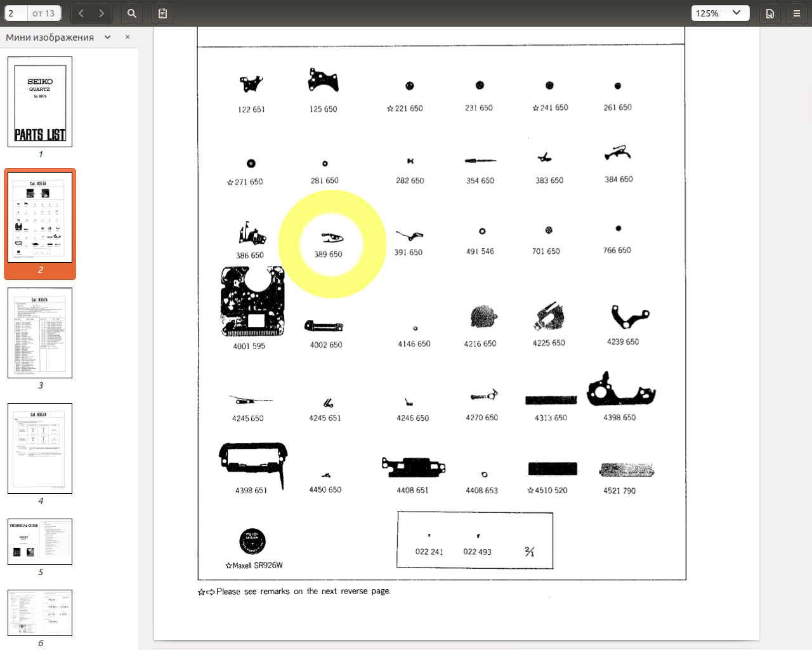Open page 6 thumbnail
812x650 pixels.
(x=40, y=613)
